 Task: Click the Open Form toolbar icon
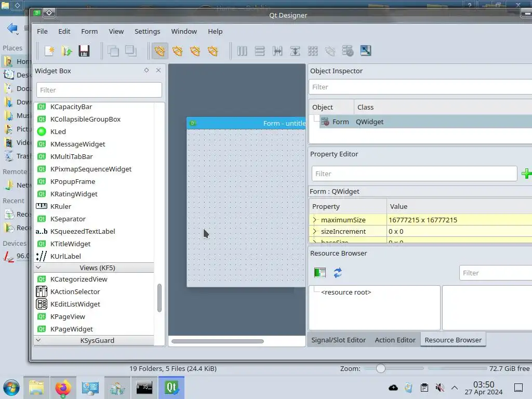pyautogui.click(x=67, y=51)
